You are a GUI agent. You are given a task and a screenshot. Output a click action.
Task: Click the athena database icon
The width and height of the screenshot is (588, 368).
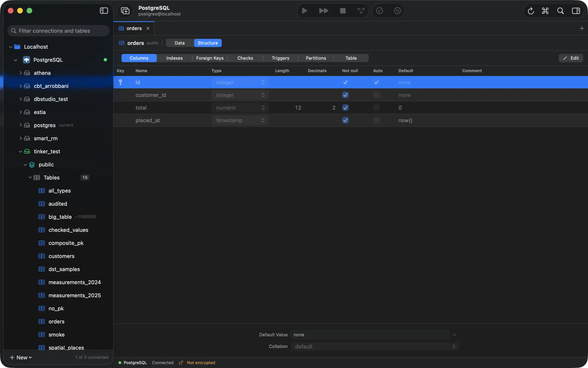(27, 73)
